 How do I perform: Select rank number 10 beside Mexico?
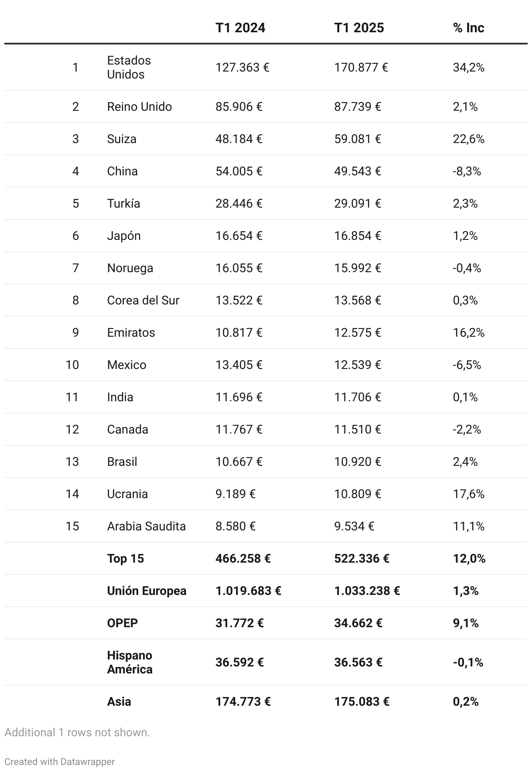coord(72,365)
